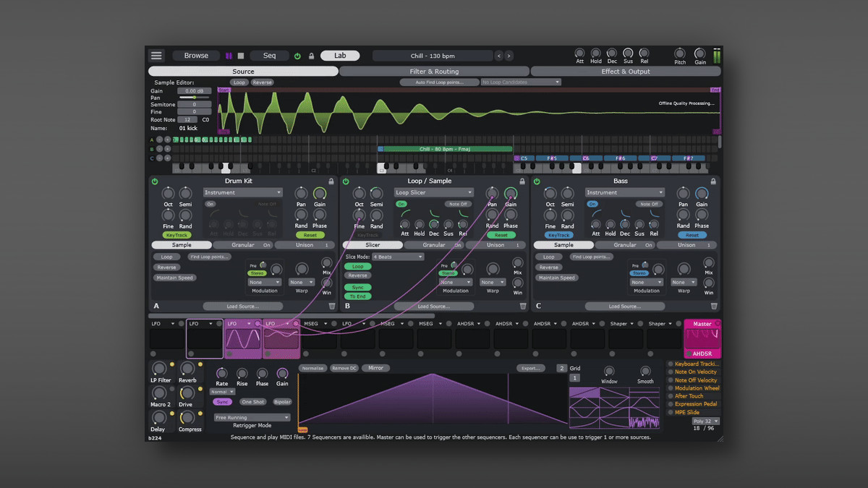Click the Bass panel trash icon
This screenshot has height=488, width=868.
coord(713,307)
